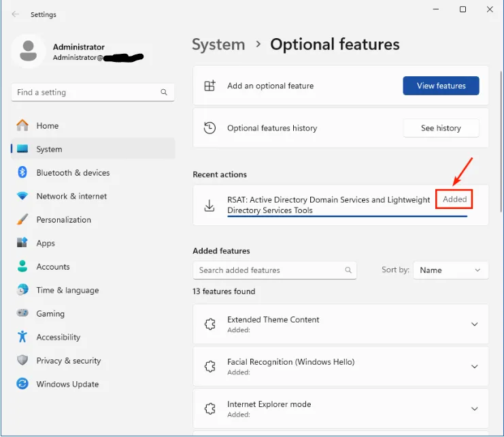Screen dimensions: 504x437
Task: Click the View features button
Action: 441,86
